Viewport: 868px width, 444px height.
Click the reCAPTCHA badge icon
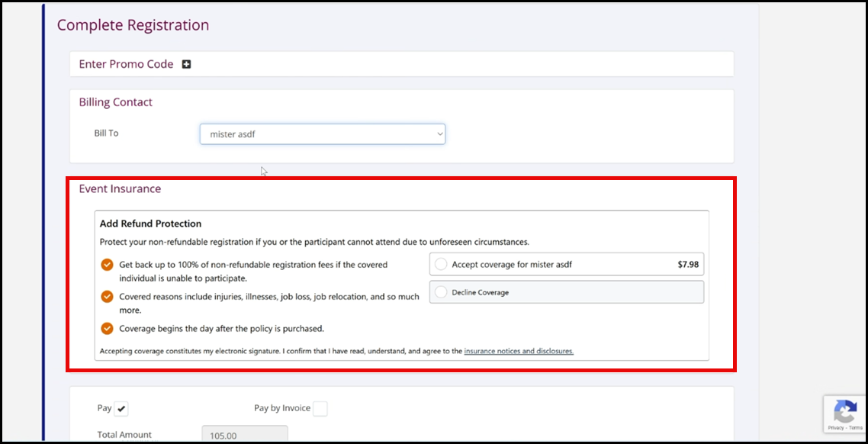click(x=844, y=412)
